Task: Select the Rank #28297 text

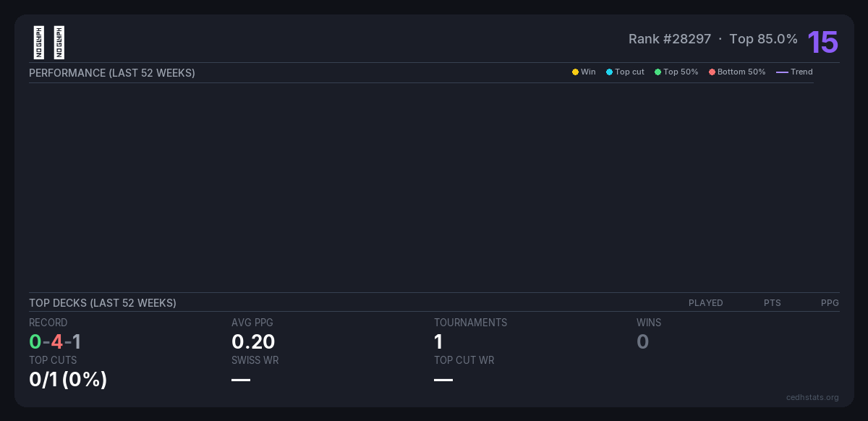Action: (x=669, y=39)
